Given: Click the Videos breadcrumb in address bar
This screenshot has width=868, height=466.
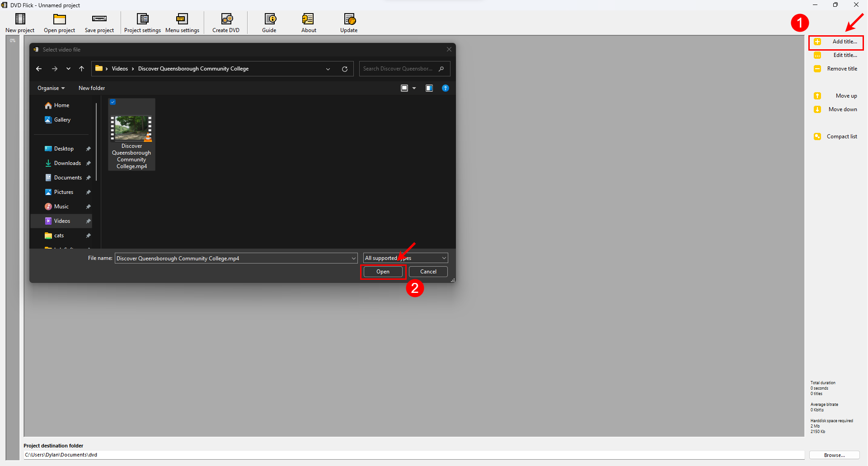Looking at the screenshot, I should [x=120, y=69].
